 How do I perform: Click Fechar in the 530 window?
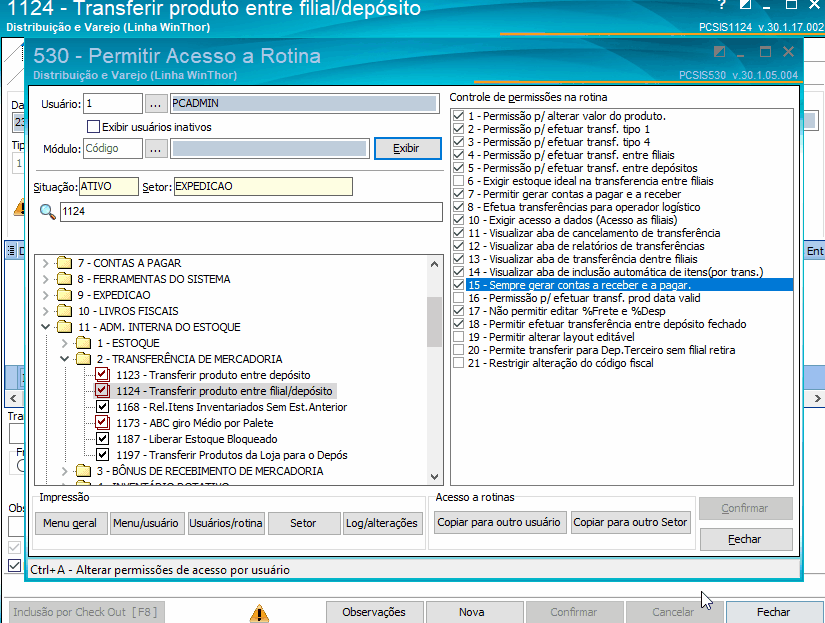coord(746,539)
